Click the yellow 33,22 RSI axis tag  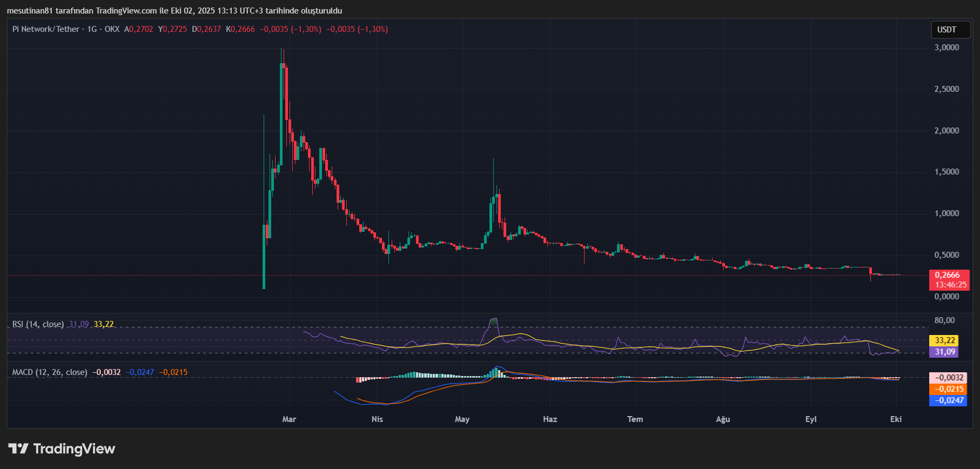[x=943, y=340]
